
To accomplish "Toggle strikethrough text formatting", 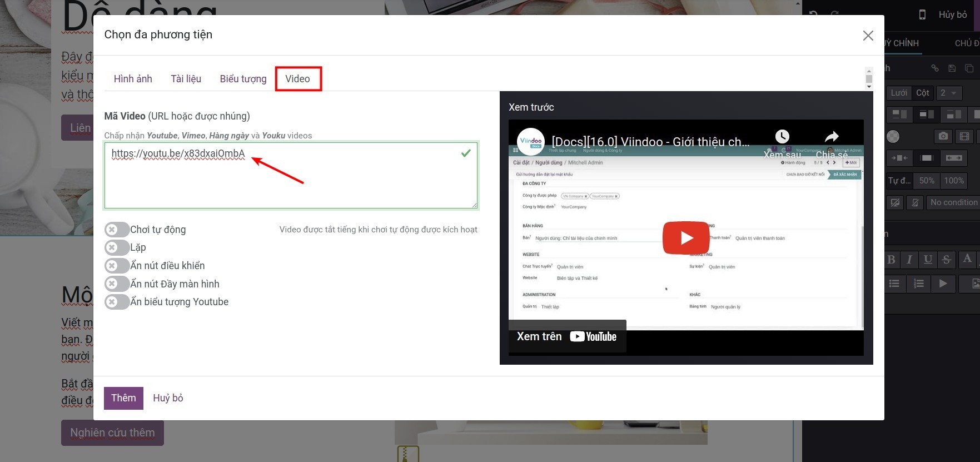I will tap(947, 259).
